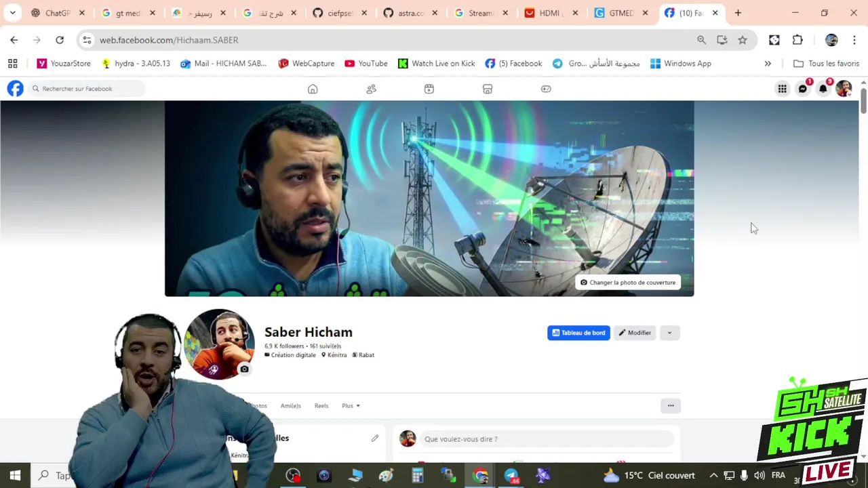Viewport: 868px width, 488px height.
Task: Click Changer la photo de couverture
Action: (x=628, y=283)
